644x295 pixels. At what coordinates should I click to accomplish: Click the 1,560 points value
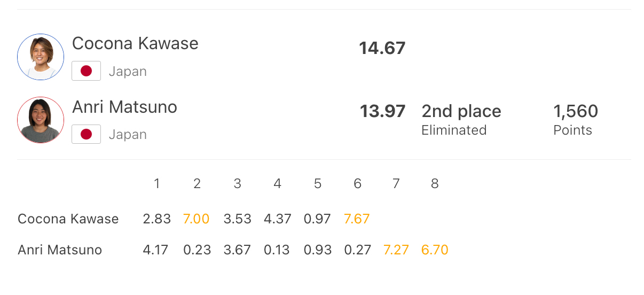pyautogui.click(x=576, y=111)
